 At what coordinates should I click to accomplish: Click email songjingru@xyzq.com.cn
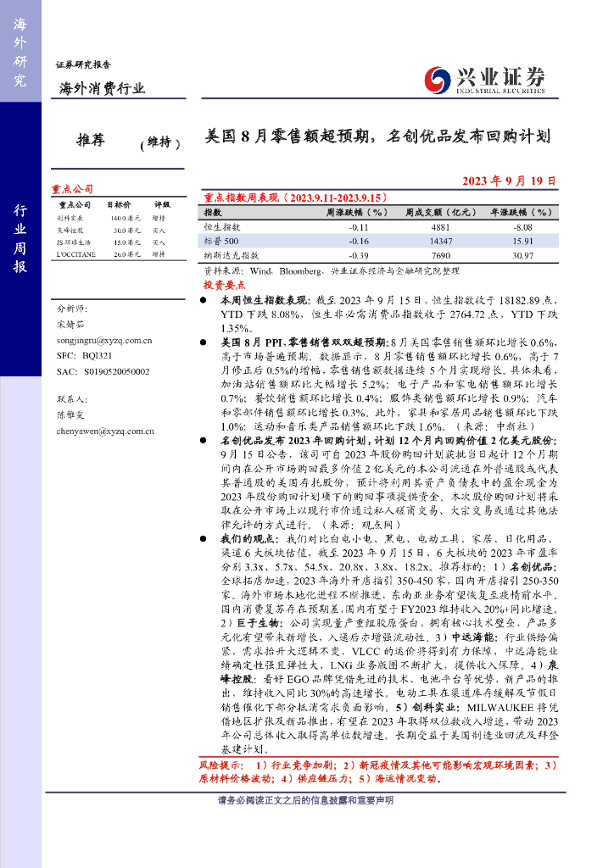(104, 341)
